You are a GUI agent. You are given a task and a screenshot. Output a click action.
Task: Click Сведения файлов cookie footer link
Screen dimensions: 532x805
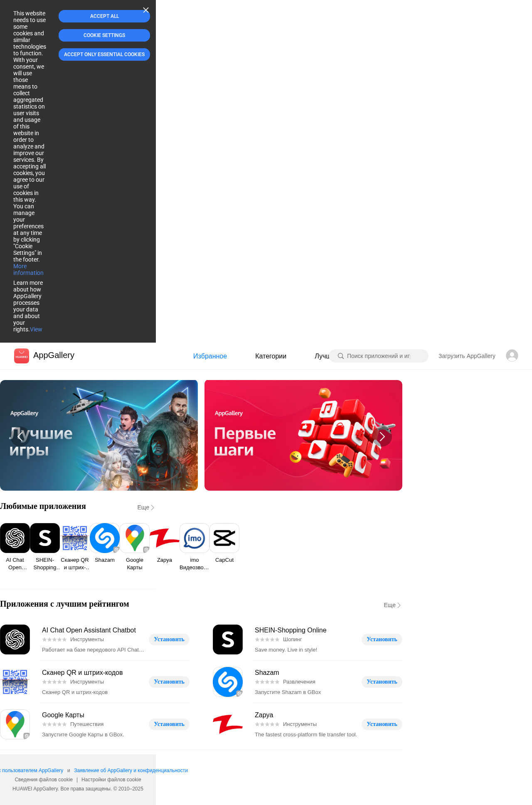(44, 780)
